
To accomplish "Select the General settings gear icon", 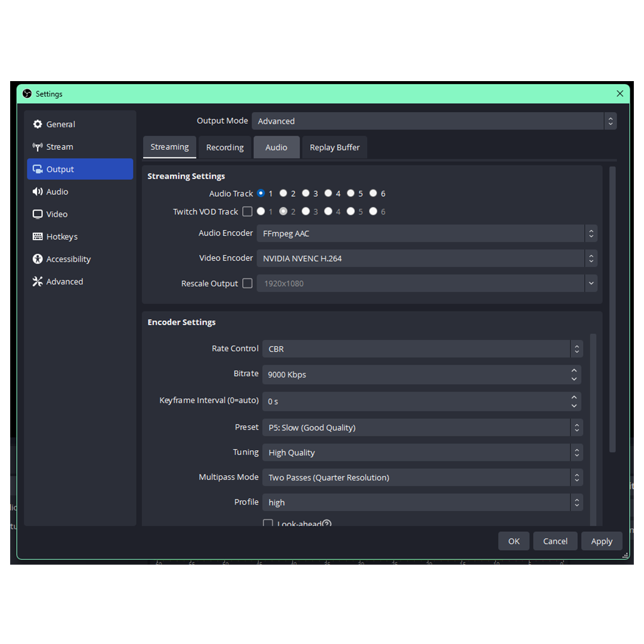I will (x=37, y=124).
